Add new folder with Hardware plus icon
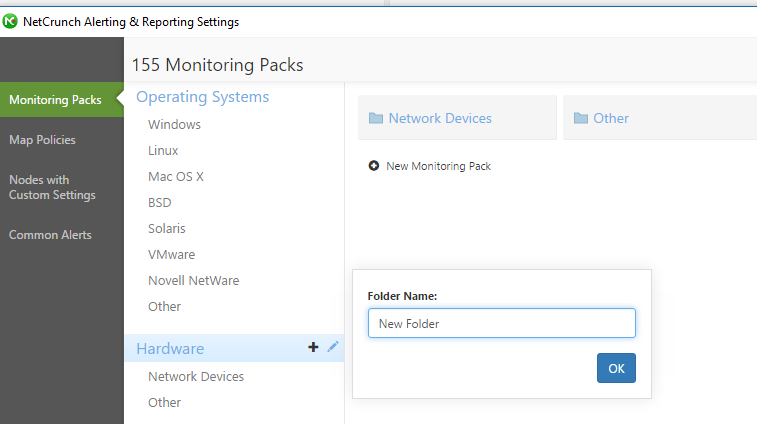 click(313, 347)
